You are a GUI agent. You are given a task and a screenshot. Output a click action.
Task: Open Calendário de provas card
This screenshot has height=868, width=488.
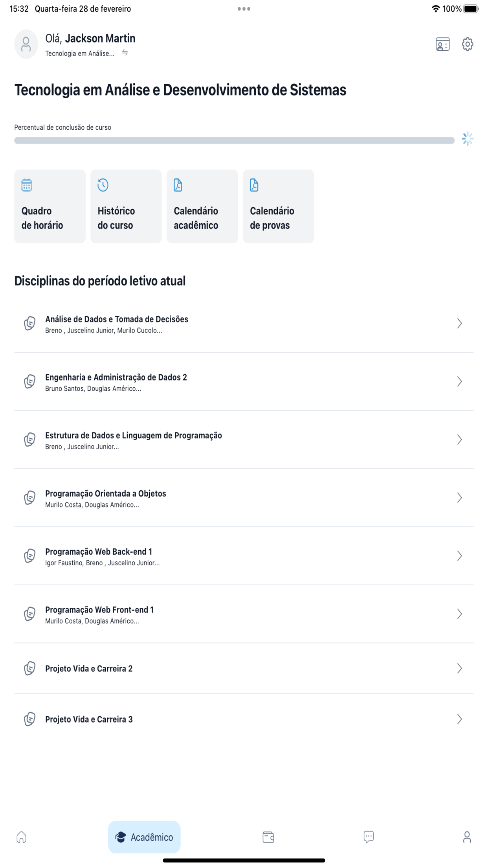click(279, 206)
